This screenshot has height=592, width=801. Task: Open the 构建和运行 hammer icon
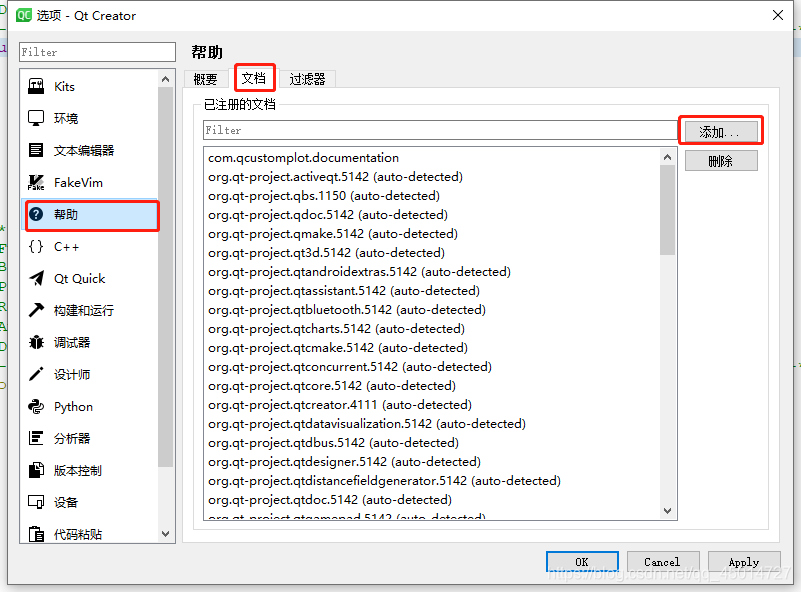(36, 310)
